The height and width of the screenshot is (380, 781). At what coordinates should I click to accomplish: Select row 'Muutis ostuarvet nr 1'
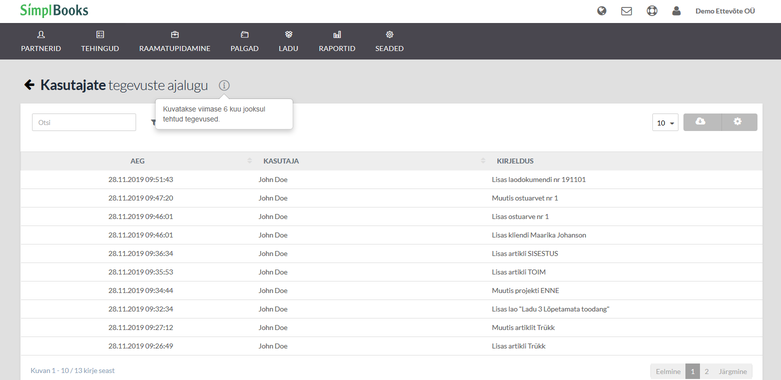pos(391,198)
